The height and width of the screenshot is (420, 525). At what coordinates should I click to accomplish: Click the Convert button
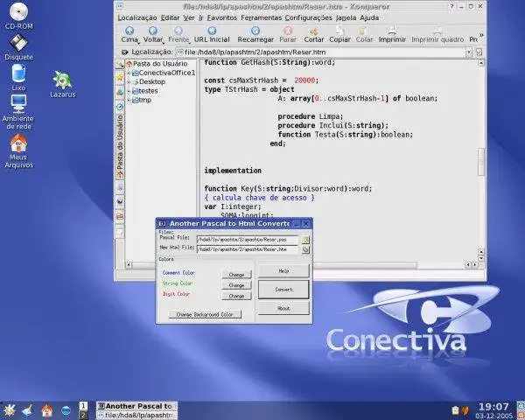pos(283,290)
